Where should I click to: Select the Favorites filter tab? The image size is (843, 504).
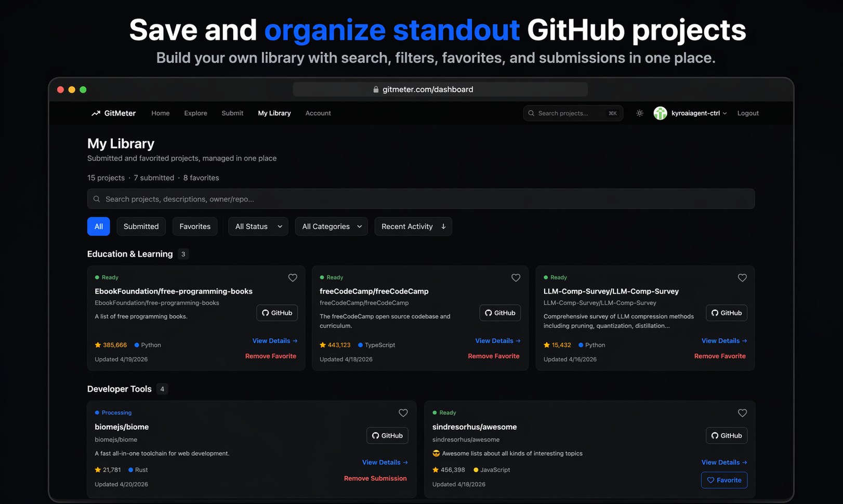coord(195,227)
